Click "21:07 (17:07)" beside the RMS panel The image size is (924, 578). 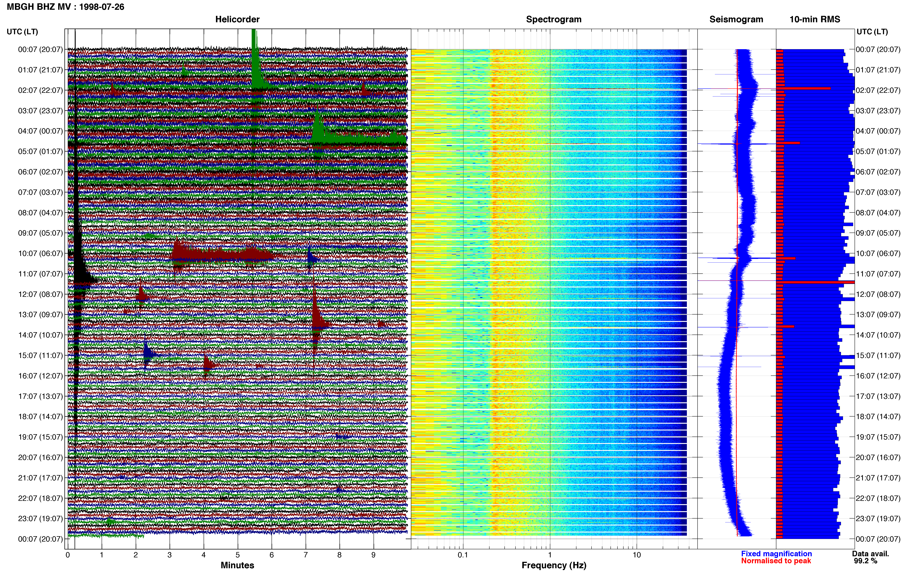[878, 477]
